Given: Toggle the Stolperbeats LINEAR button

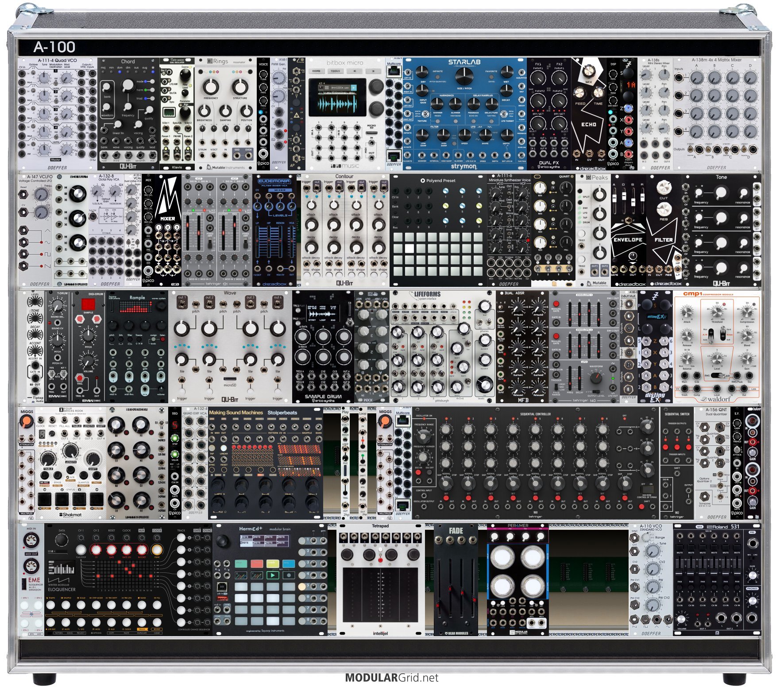Looking at the screenshot, I should coord(224,448).
